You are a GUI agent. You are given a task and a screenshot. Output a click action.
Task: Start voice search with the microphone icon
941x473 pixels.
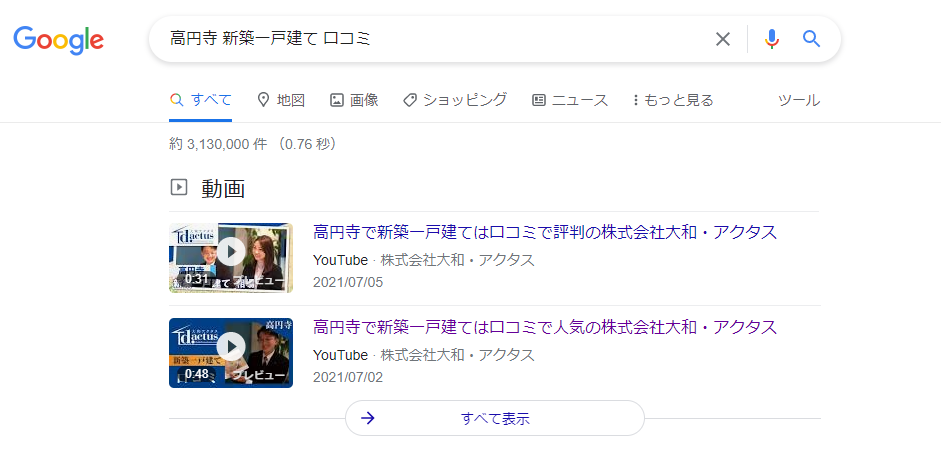click(x=772, y=39)
